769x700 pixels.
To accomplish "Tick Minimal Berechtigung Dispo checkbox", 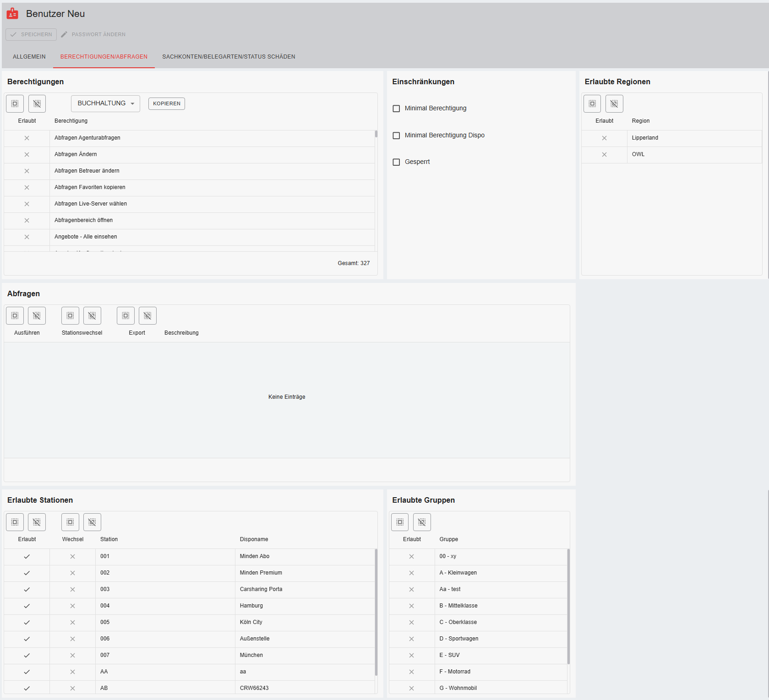I will tap(397, 136).
